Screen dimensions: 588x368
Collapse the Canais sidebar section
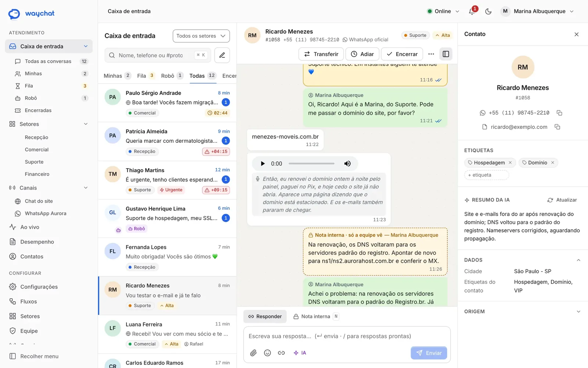pos(86,188)
